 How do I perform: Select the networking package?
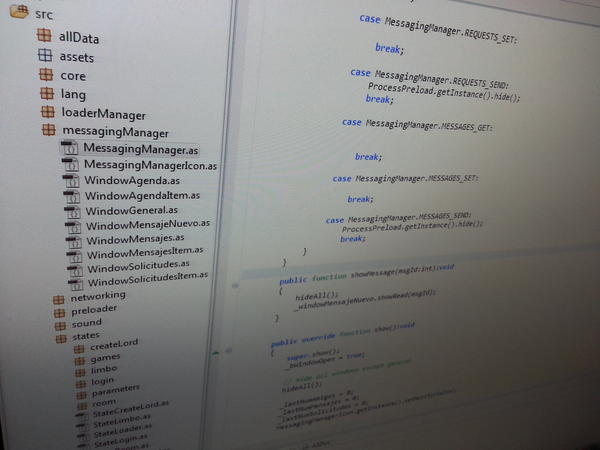98,296
